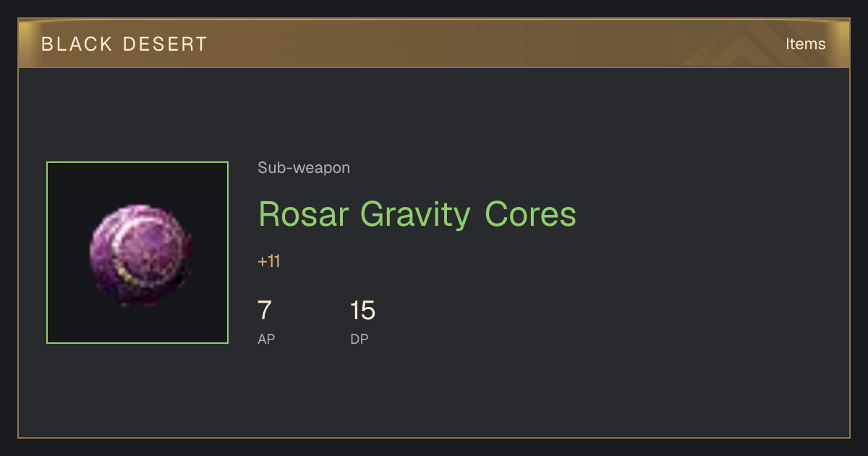Image resolution: width=868 pixels, height=456 pixels.
Task: Click the empty dark card area below stats
Action: click(434, 394)
